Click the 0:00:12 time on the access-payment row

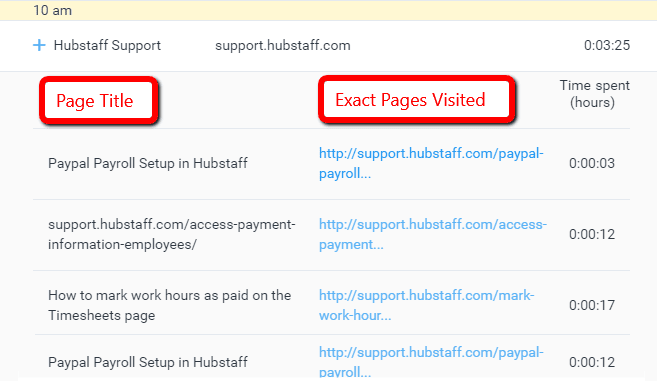(592, 234)
